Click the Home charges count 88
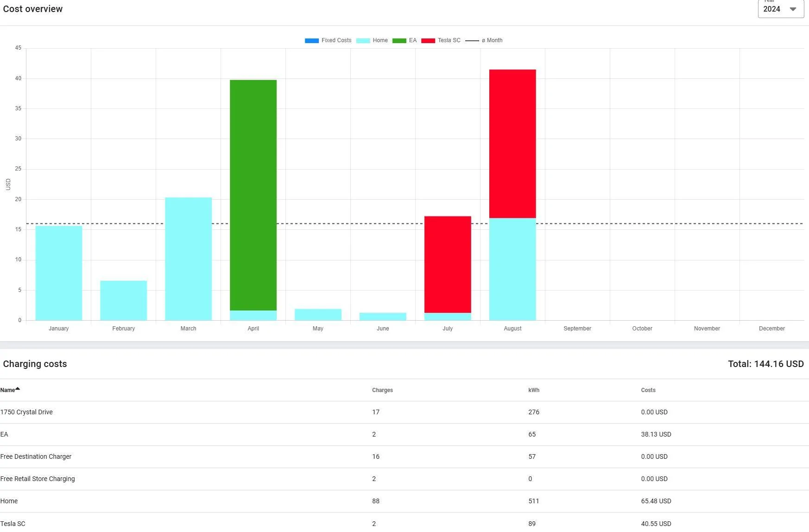This screenshot has width=809, height=532. (x=376, y=501)
